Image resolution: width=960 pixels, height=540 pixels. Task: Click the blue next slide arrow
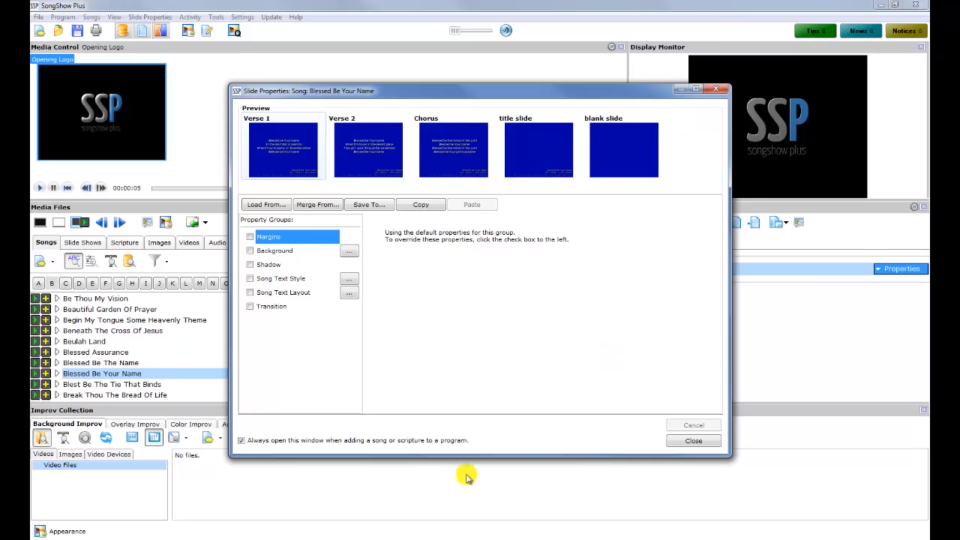tap(119, 222)
